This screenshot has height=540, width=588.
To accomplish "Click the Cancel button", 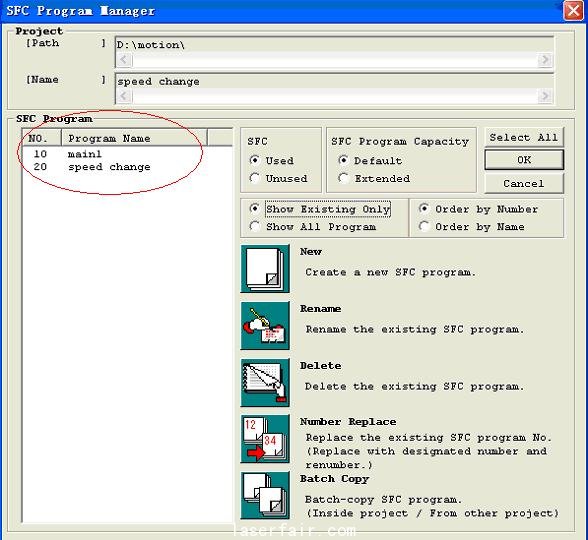I will click(524, 184).
